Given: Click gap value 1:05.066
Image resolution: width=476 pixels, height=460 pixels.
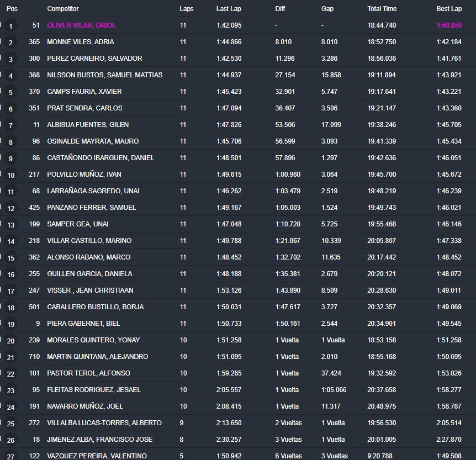Looking at the screenshot, I should (334, 389).
